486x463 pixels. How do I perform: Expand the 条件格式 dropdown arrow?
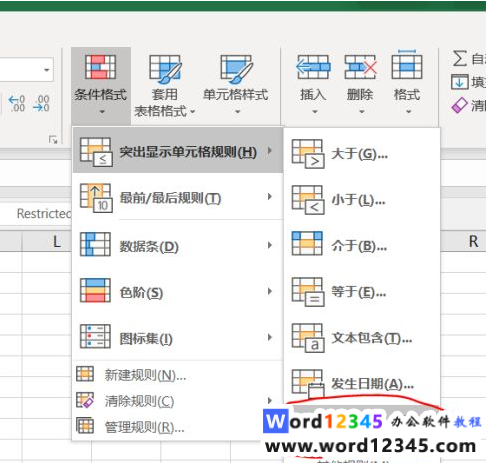click(102, 112)
